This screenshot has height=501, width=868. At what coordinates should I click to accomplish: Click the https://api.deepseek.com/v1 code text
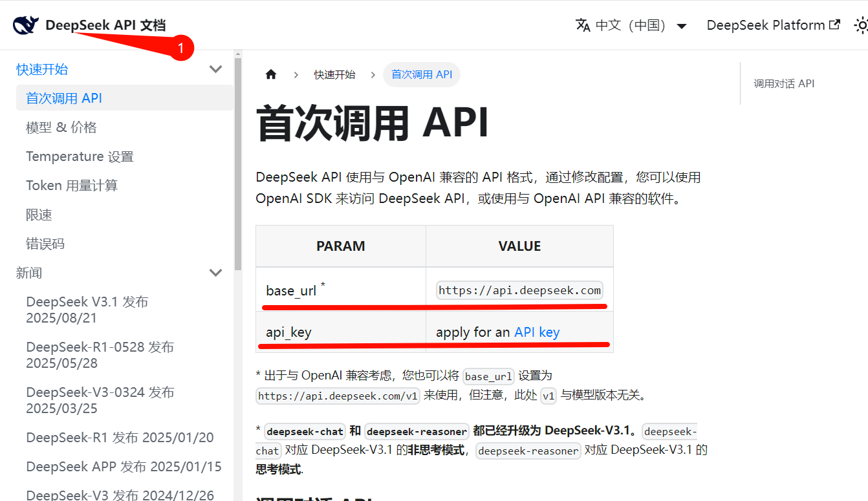[x=338, y=396]
